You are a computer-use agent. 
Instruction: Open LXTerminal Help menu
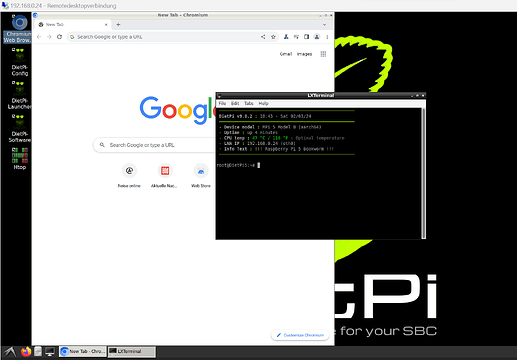pos(263,103)
